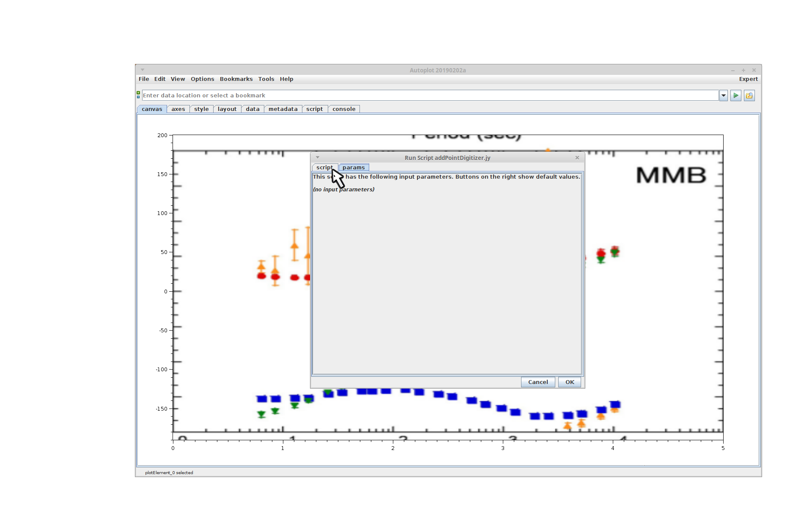This screenshot has height=508, width=812.
Task: Close the Run Script dialog
Action: click(577, 157)
